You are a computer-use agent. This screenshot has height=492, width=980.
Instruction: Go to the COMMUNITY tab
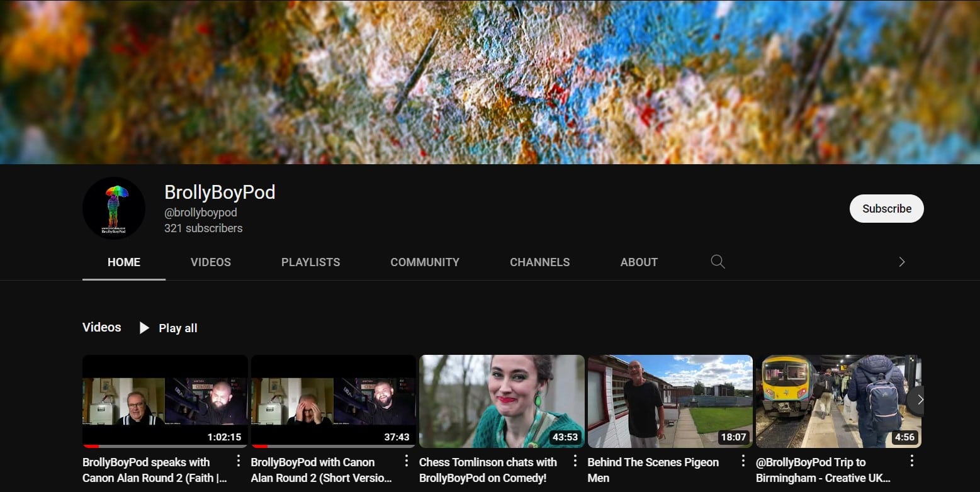click(x=425, y=262)
